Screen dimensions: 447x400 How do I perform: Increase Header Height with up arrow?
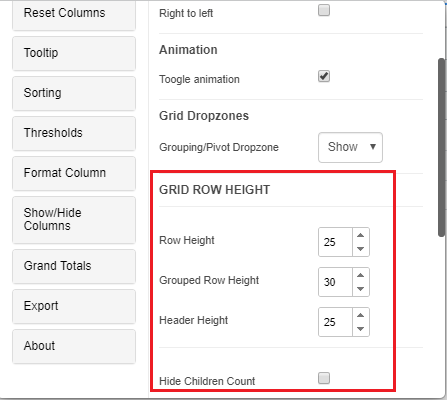pos(360,315)
